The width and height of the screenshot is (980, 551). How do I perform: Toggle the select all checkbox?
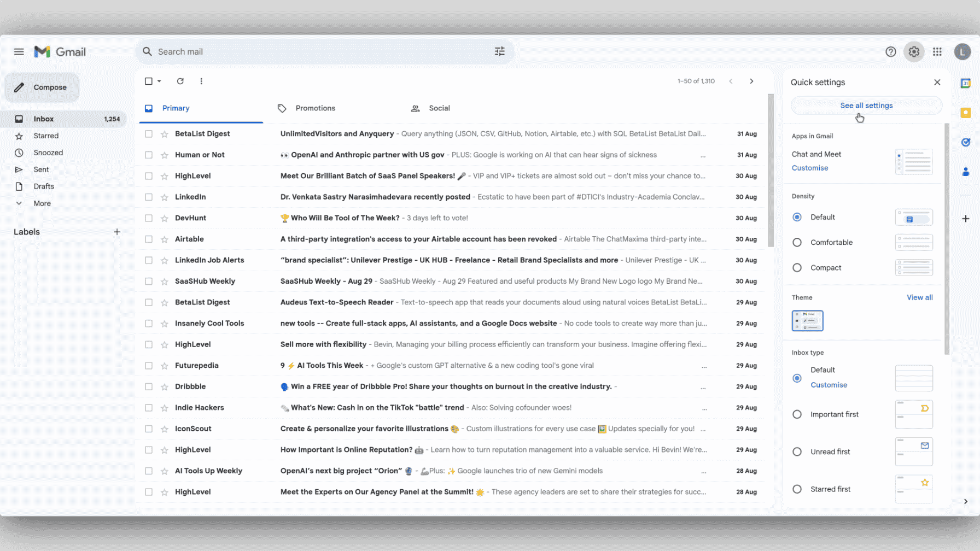[x=149, y=81]
